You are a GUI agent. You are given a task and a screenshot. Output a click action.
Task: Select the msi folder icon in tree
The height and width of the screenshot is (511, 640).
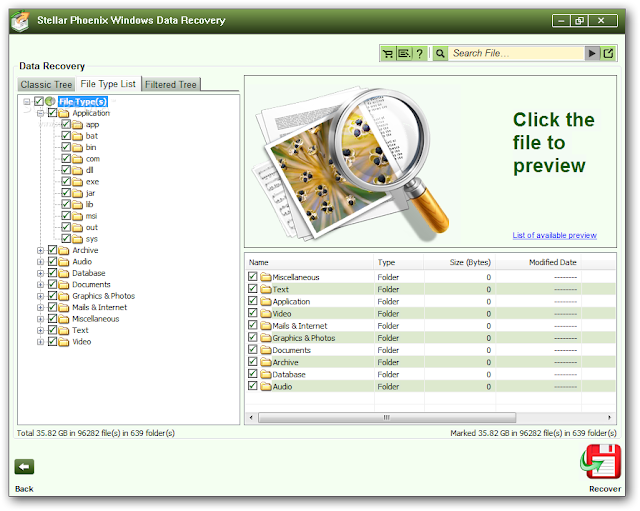pyautogui.click(x=78, y=216)
